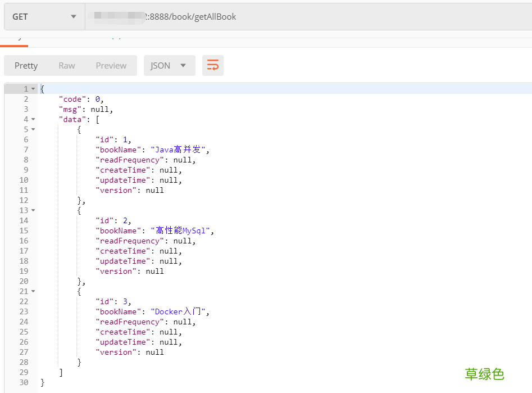Image resolution: width=532 pixels, height=393 pixels.
Task: Click the "Docker入门" book name value
Action: click(178, 311)
